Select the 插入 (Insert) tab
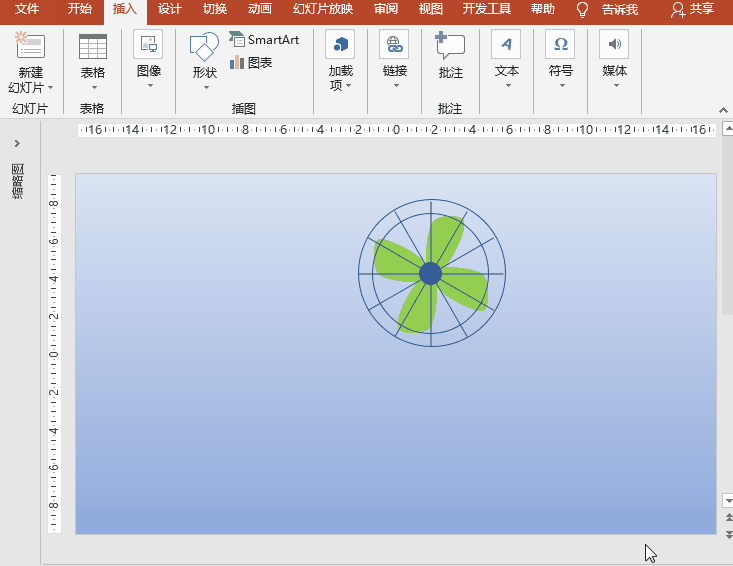733x566 pixels. click(x=125, y=9)
